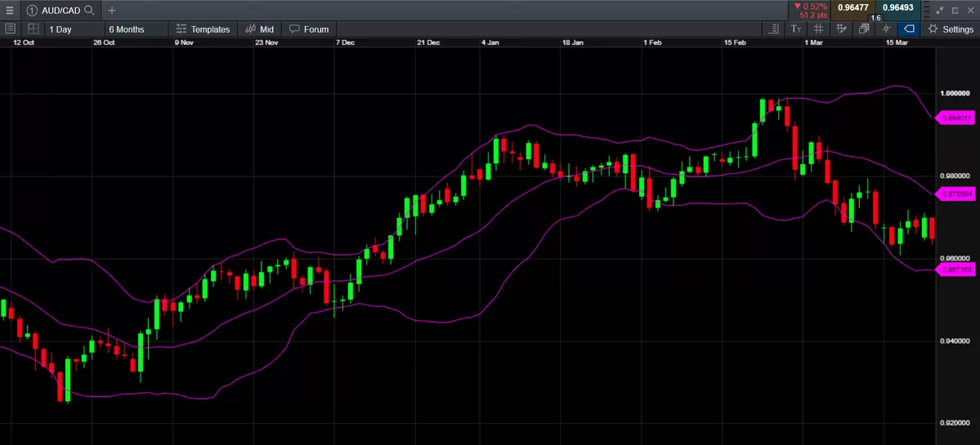980x445 pixels.
Task: Open the stacked windows overlay icon
Action: point(864,29)
